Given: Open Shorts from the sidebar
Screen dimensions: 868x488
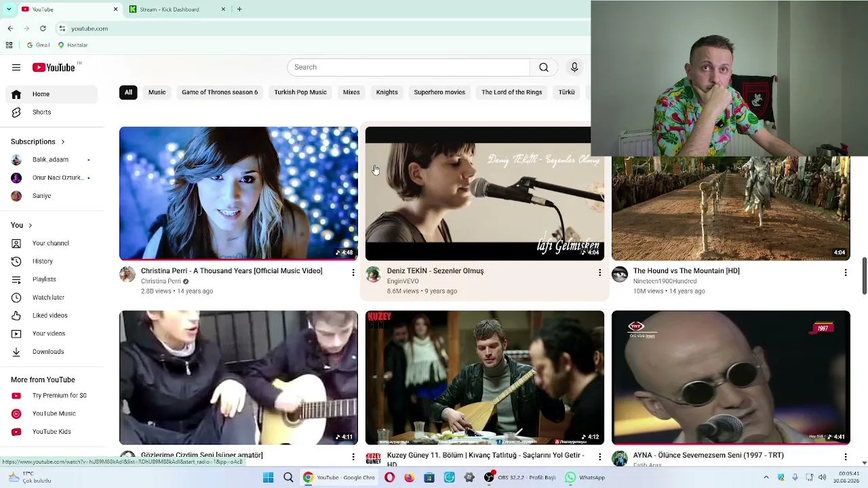Looking at the screenshot, I should [x=52, y=112].
